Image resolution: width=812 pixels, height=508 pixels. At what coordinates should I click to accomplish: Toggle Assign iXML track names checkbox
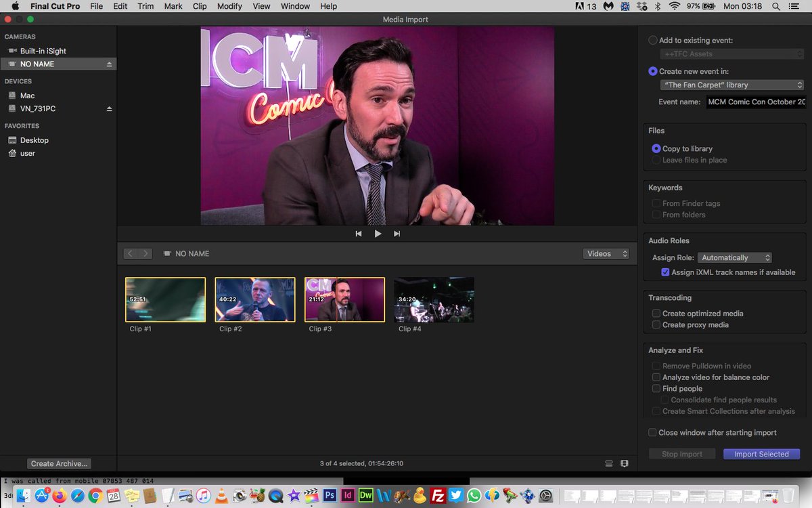click(x=665, y=272)
